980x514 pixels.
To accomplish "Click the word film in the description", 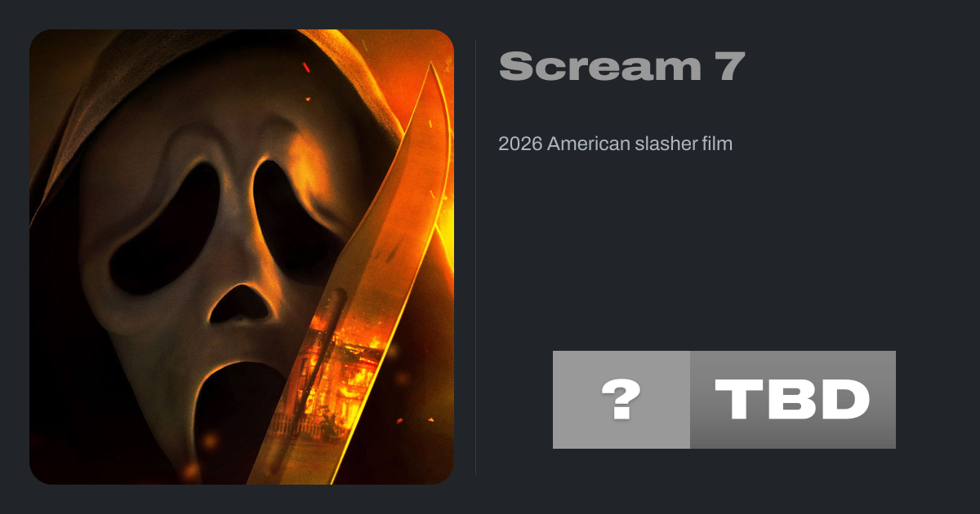I will [x=716, y=144].
